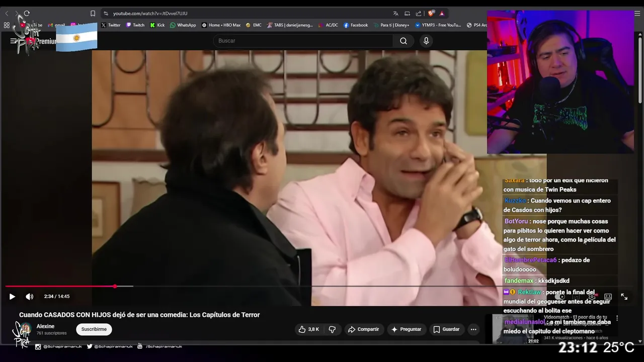
Task: Click the red scrubber dot on timeline
Action: pos(115,286)
